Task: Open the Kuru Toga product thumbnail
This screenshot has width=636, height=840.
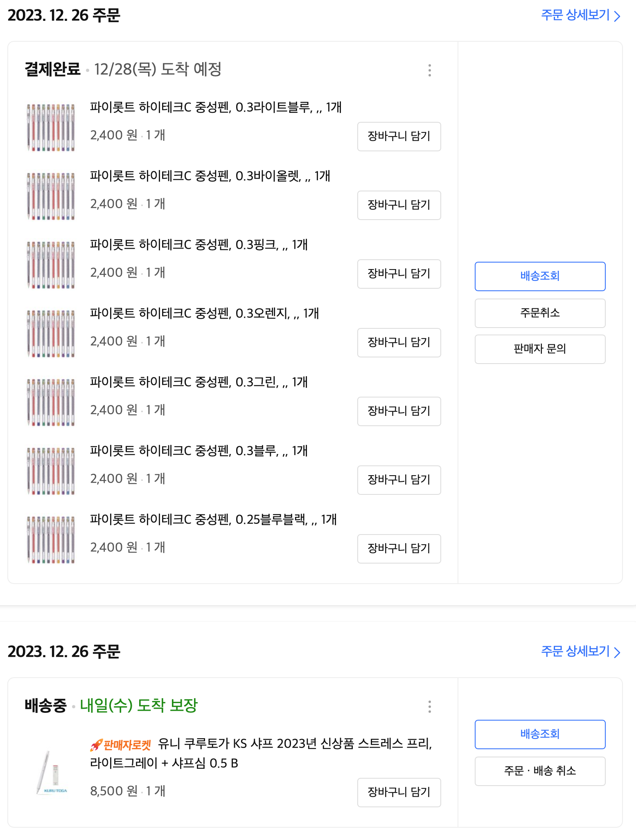Action: (51, 773)
